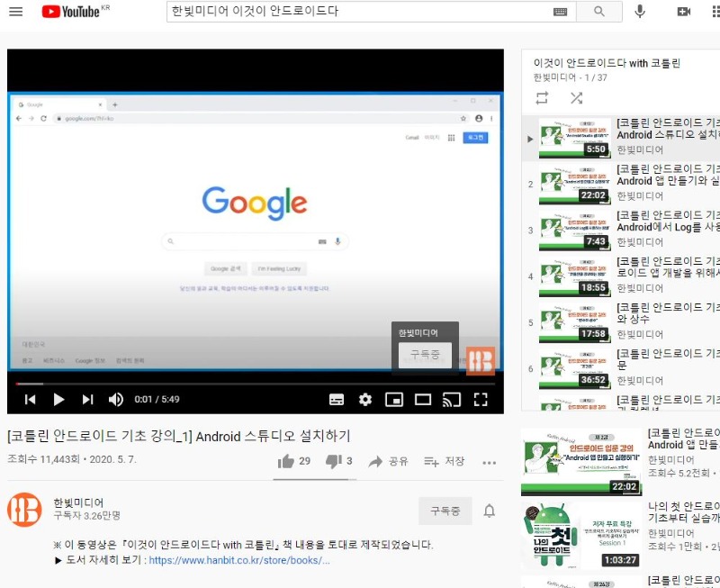Open the playlist title 이것이 안드로이드다 with 코틀린

607,63
